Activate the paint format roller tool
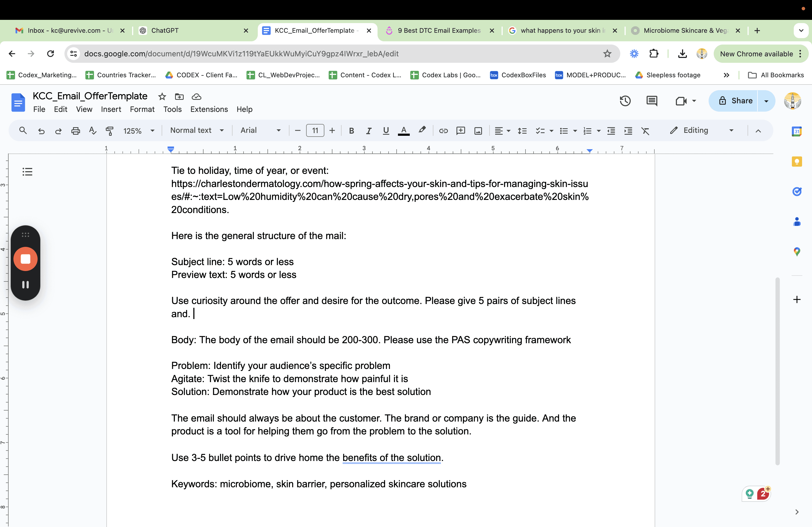 tap(110, 131)
